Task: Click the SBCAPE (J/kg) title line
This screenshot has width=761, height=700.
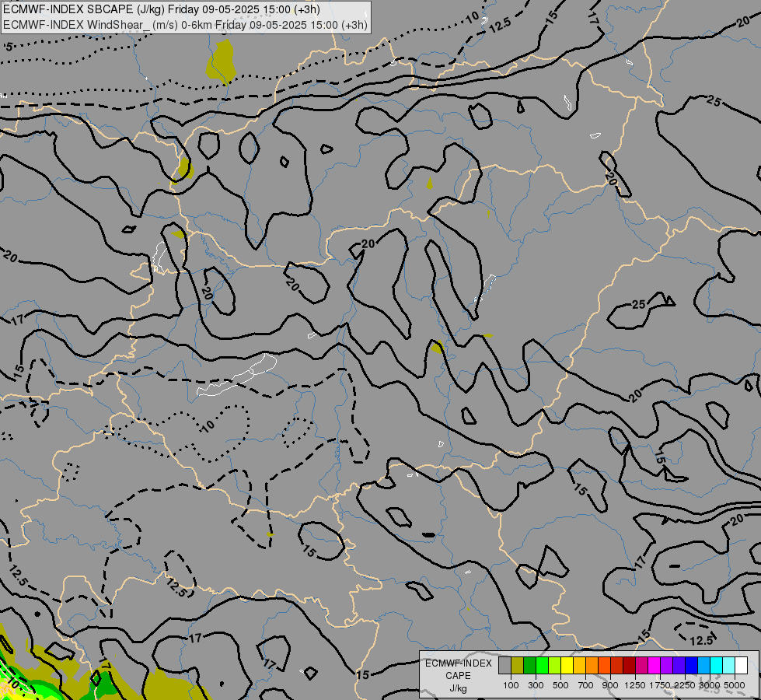Action: coord(162,9)
